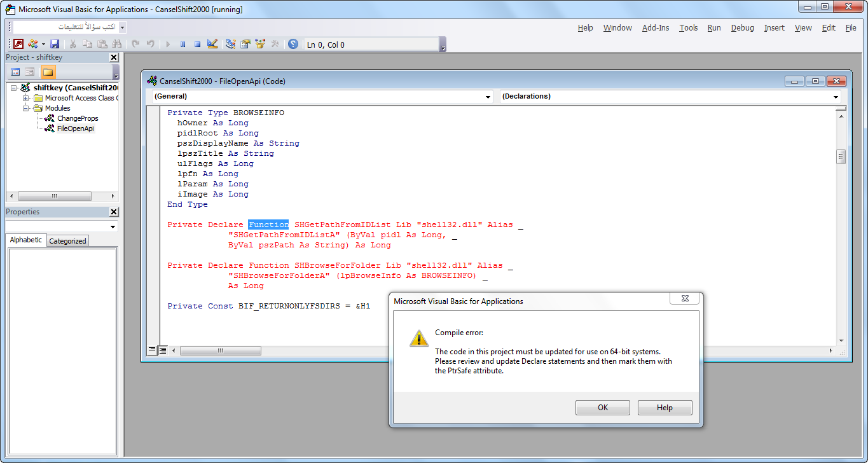Save the project with the floppy disk icon
The width and height of the screenshot is (868, 463).
click(55, 44)
